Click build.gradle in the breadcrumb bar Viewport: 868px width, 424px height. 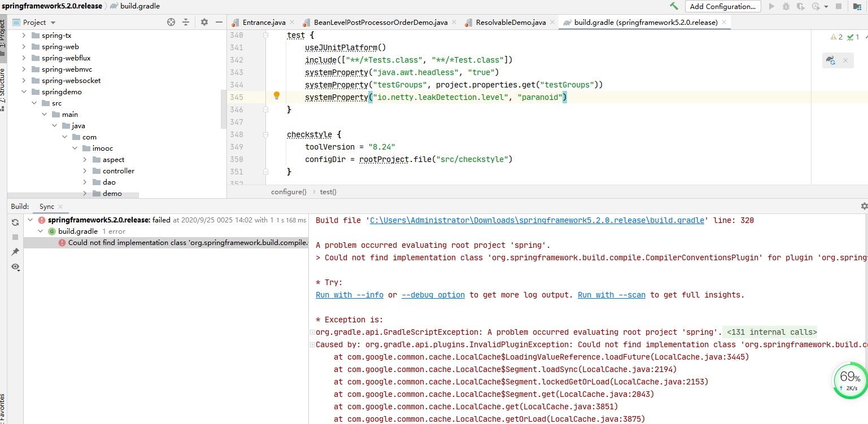click(x=135, y=6)
